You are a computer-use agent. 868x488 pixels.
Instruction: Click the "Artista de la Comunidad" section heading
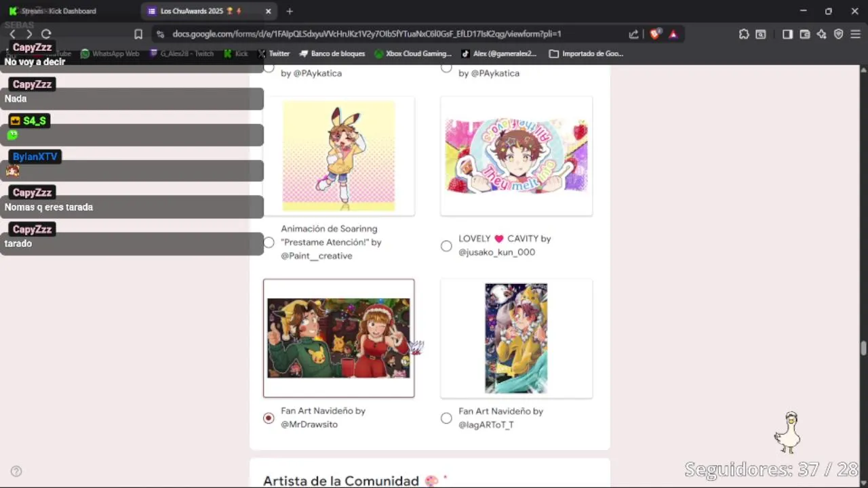(x=341, y=481)
